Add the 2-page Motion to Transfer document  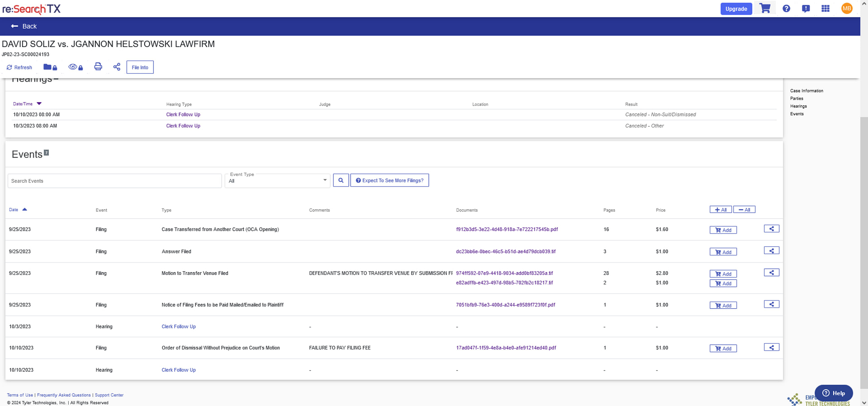click(x=723, y=283)
